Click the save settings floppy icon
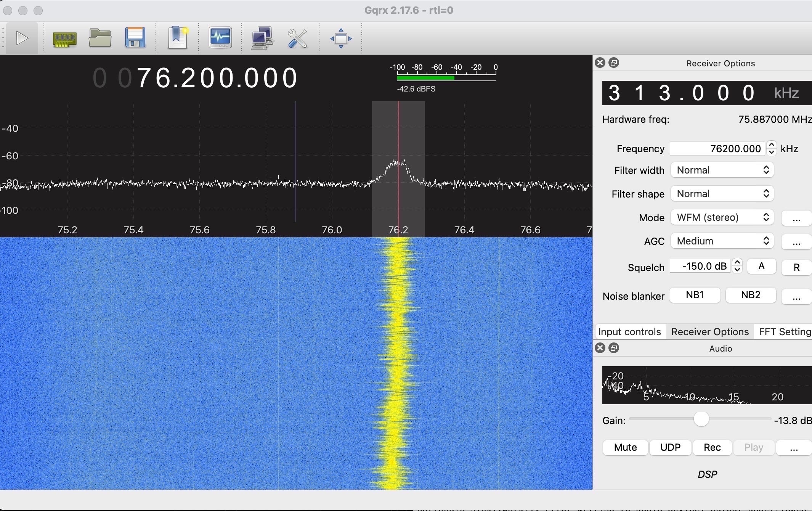 [x=135, y=38]
